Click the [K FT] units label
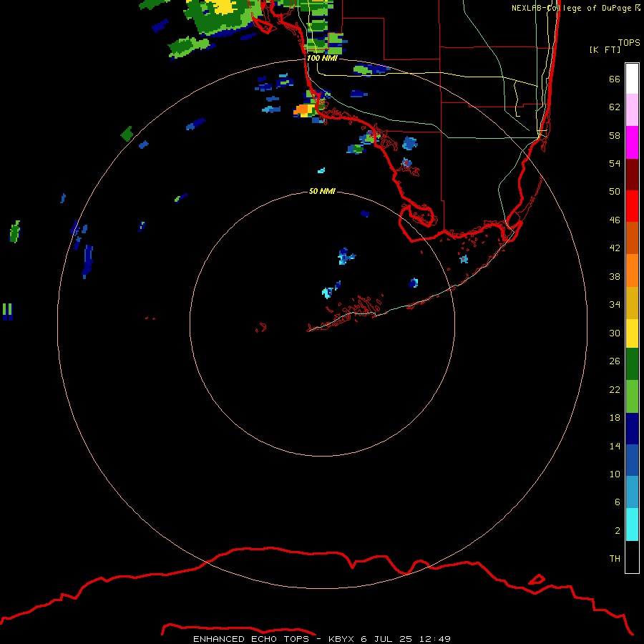This screenshot has height=644, width=644. pos(605,49)
